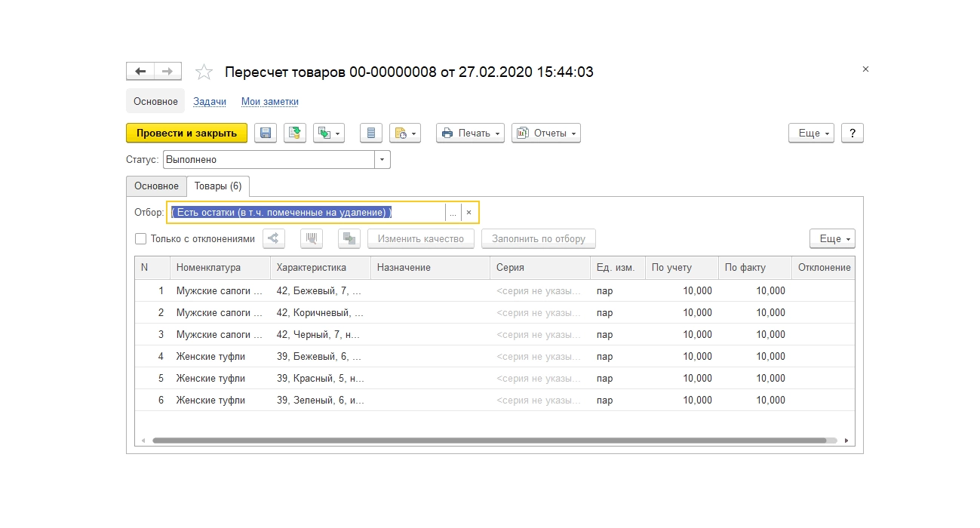Select '39, Бежевый, 6' characteristic cell

[x=321, y=357]
